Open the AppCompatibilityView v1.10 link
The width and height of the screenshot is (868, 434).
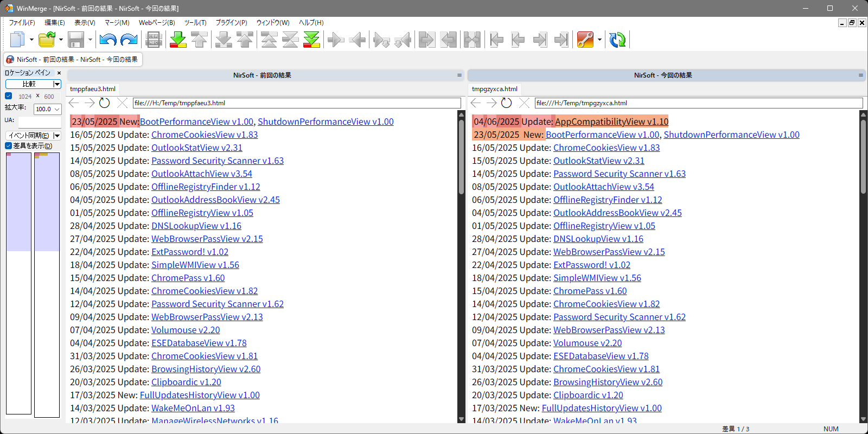[x=612, y=122]
